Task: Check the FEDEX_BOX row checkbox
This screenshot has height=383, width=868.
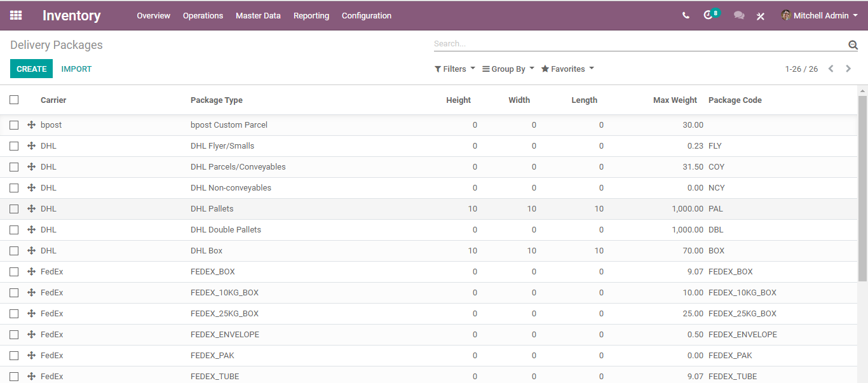Action: click(14, 272)
